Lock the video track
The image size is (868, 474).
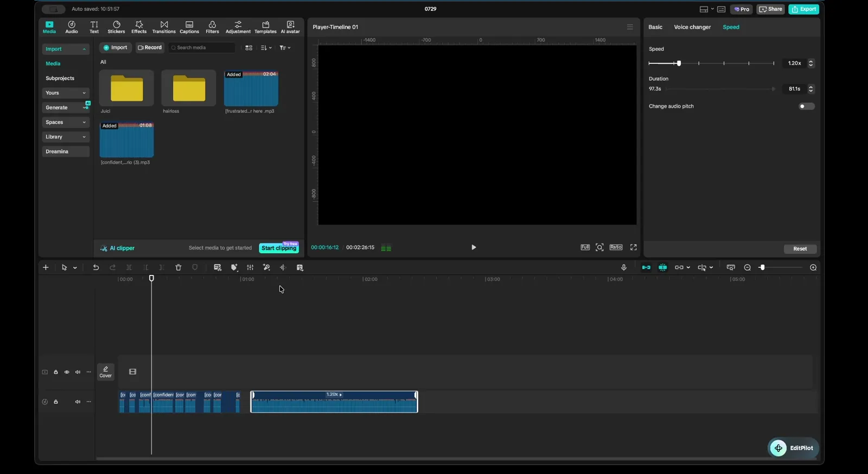point(56,372)
